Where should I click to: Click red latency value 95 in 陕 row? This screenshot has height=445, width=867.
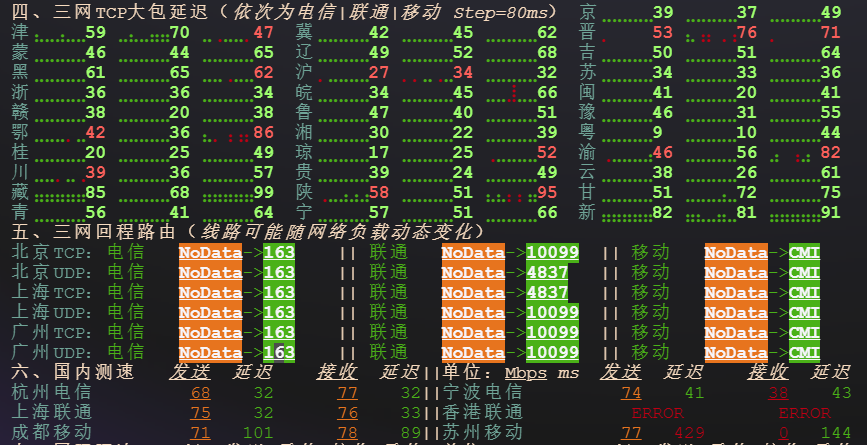(547, 192)
